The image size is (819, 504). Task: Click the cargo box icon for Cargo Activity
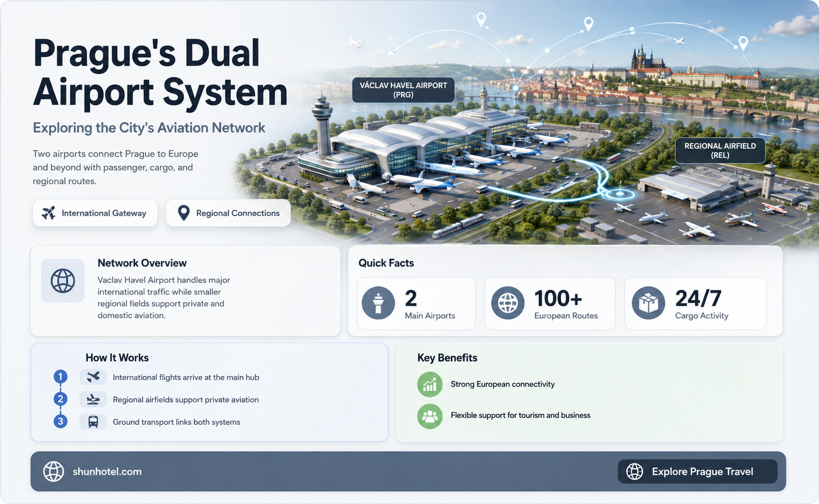point(648,303)
